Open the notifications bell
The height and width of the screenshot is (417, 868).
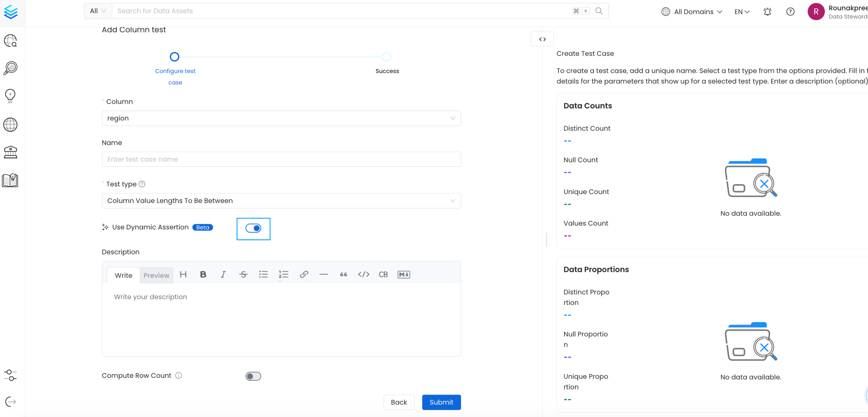[x=767, y=11]
